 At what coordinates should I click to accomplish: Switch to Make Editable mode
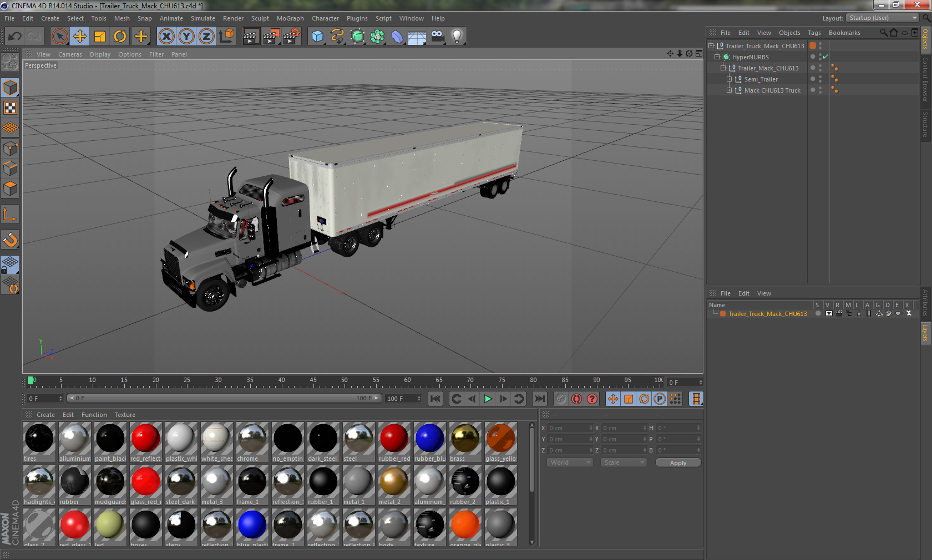point(10,62)
